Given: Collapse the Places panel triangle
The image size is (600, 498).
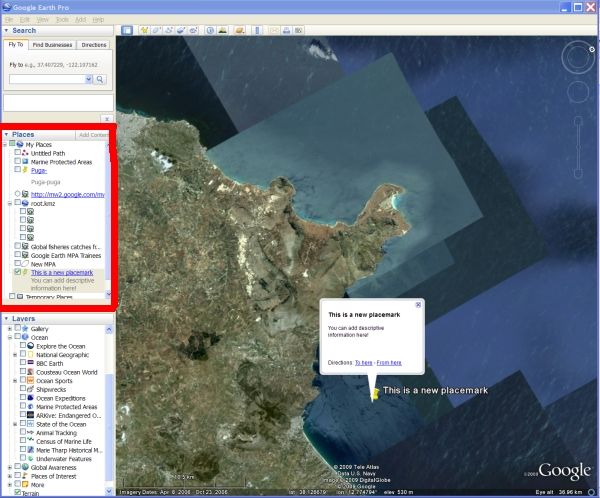Looking at the screenshot, I should [x=6, y=134].
